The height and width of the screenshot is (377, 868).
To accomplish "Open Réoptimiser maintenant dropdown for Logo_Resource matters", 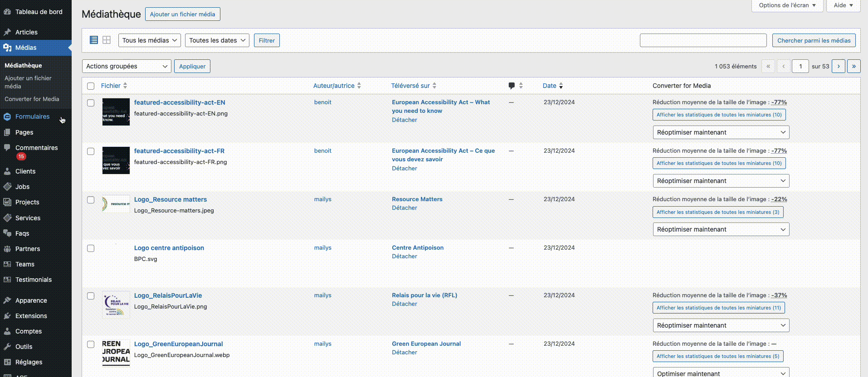I will pyautogui.click(x=721, y=229).
